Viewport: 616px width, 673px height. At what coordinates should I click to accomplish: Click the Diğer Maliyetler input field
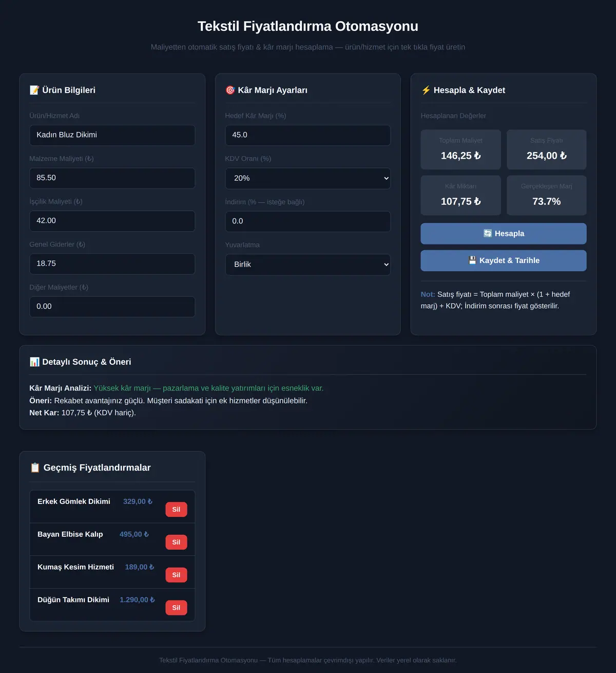coord(112,307)
